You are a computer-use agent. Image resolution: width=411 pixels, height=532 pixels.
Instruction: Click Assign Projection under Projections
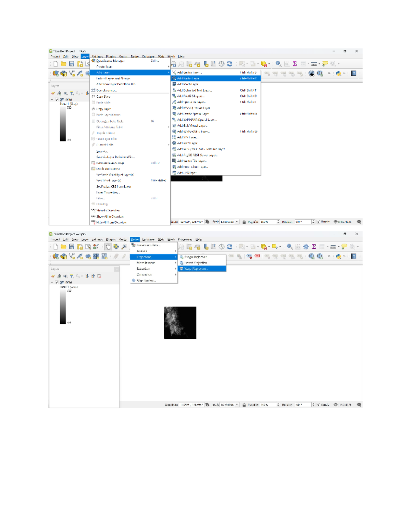(196, 257)
